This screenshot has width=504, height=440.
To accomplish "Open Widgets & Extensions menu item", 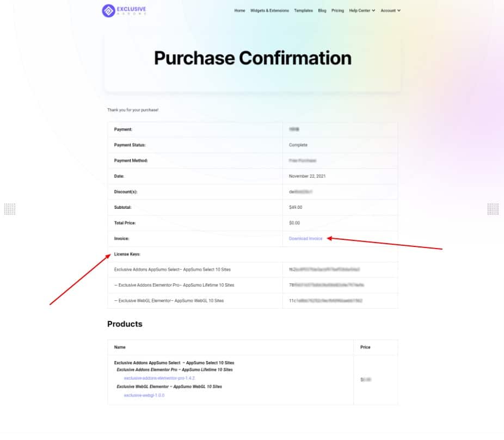I will pos(269,10).
